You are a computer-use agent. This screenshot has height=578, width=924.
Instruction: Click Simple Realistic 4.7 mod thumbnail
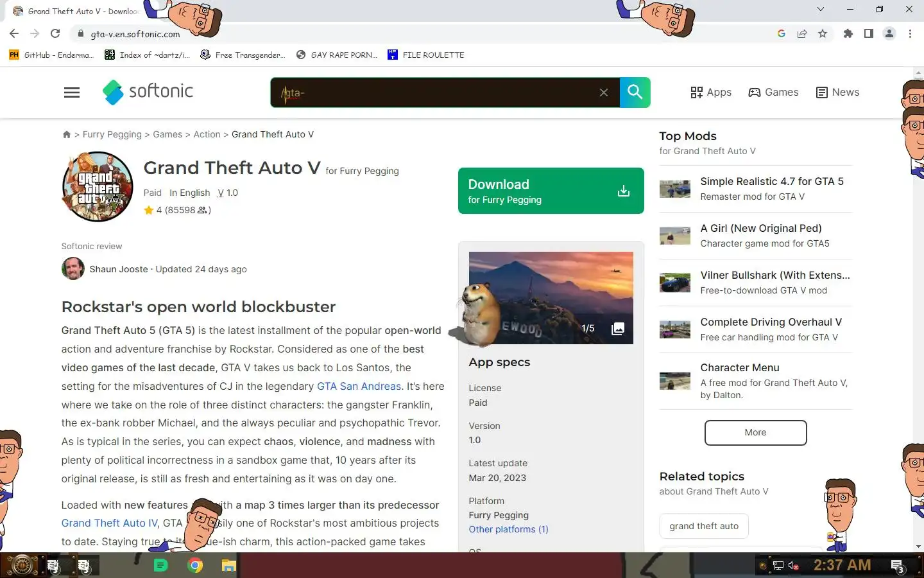675,189
